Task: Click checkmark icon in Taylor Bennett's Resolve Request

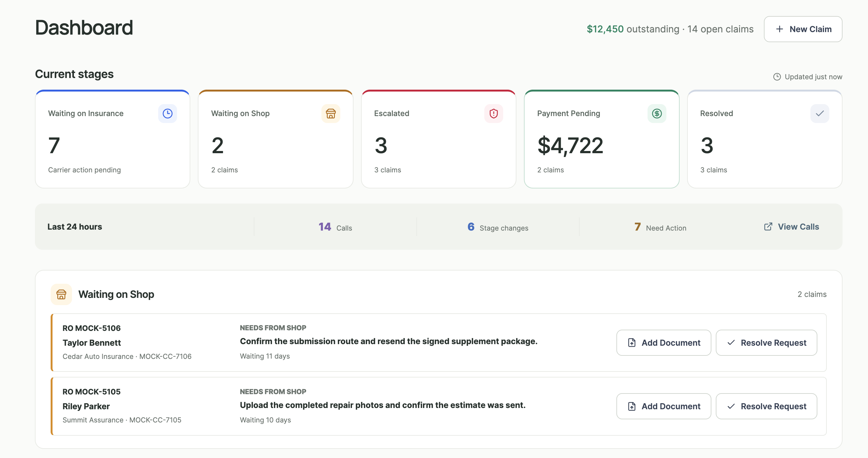Action: point(731,343)
